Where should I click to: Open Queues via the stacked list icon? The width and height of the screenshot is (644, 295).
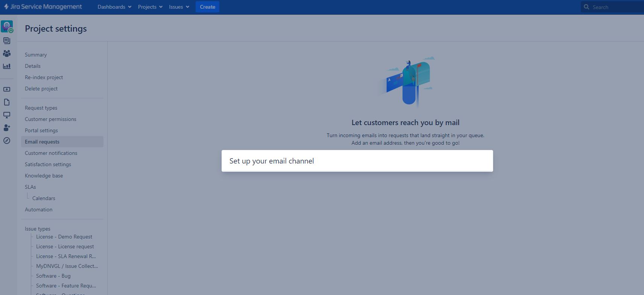pos(7,40)
